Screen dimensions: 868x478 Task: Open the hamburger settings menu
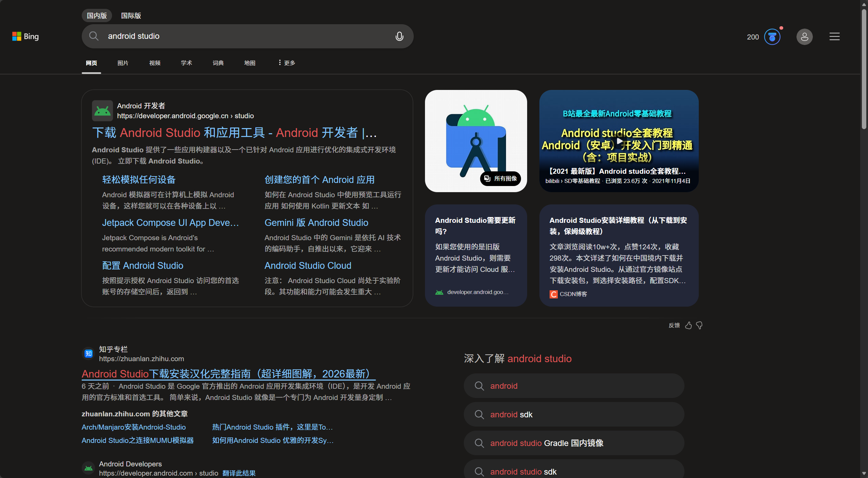click(x=834, y=37)
